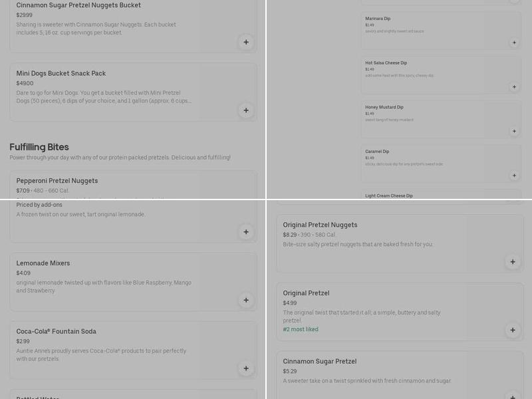Click the Light Cream Cheese Dip name
Screen dimensions: 532x399
point(389,196)
